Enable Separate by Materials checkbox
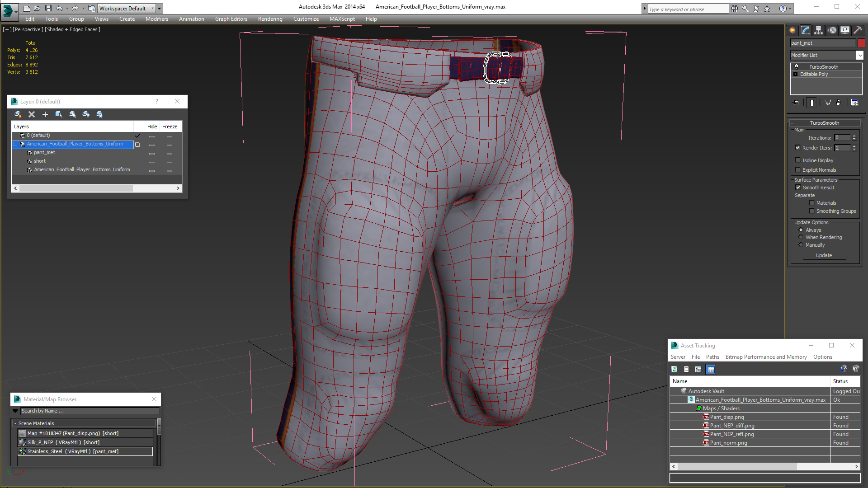Image resolution: width=868 pixels, height=488 pixels. 811,203
